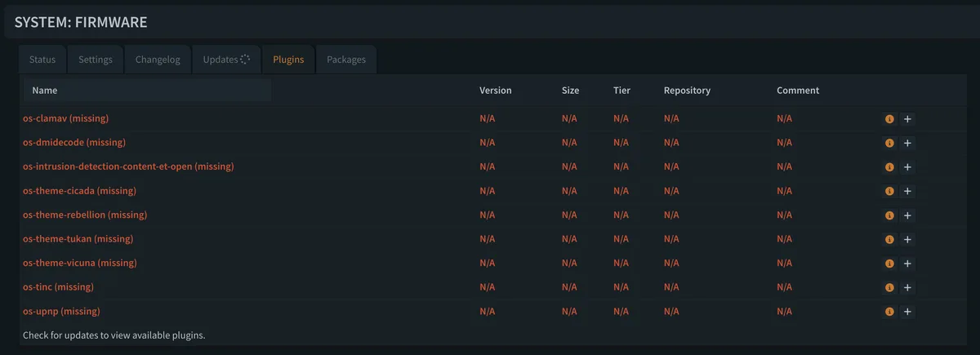
Task: Click the Version column header
Action: 496,91
